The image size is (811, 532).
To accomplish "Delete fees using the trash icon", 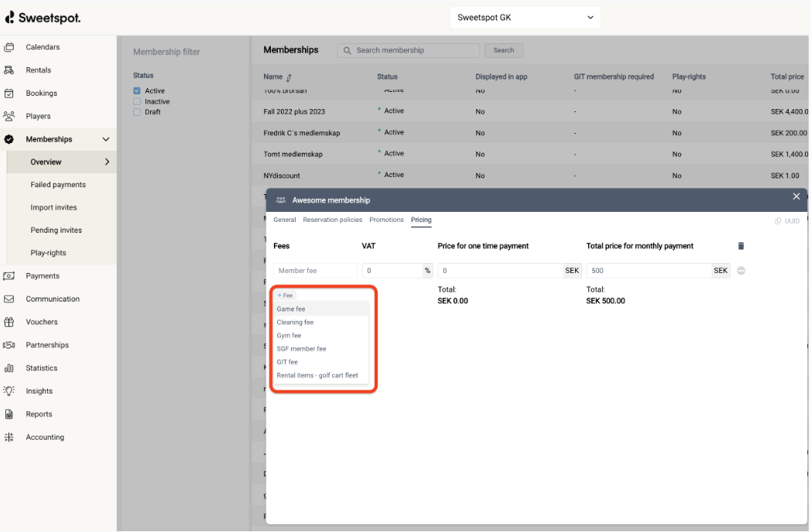I will [x=741, y=246].
